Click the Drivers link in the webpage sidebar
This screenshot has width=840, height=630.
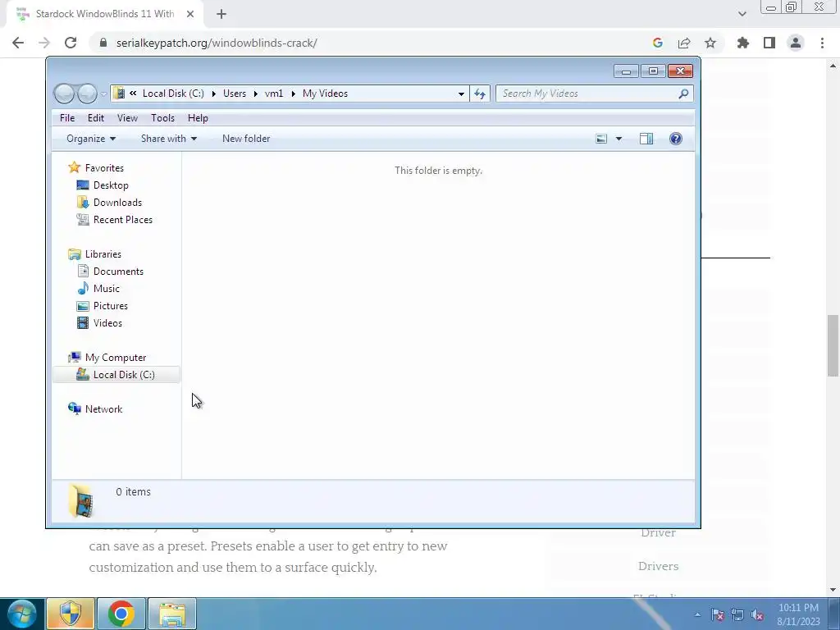coord(658,566)
